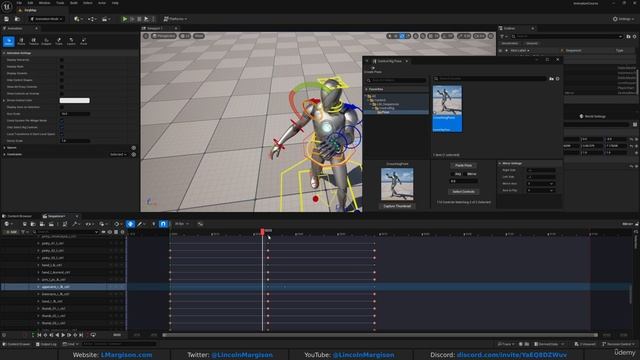The height and width of the screenshot is (360, 640).
Task: Open the Curve Editor from the Sequencer toolbar
Action: pos(200,224)
